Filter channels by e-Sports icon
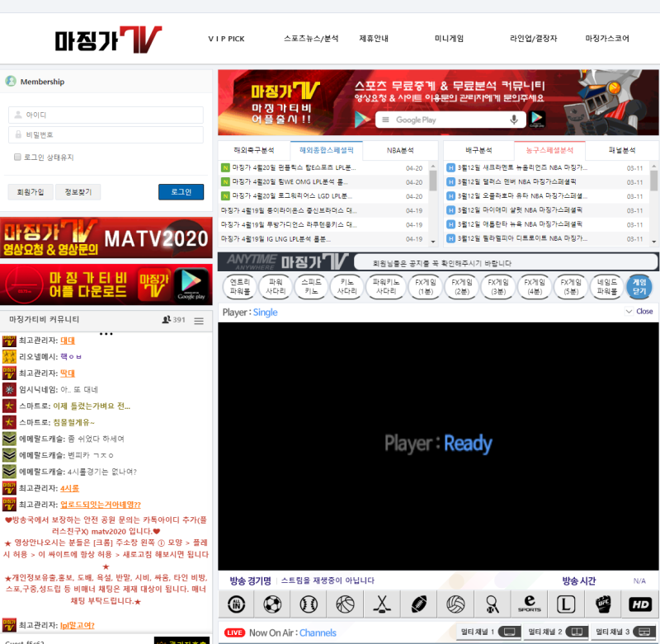The image size is (660, 644). pyautogui.click(x=529, y=604)
